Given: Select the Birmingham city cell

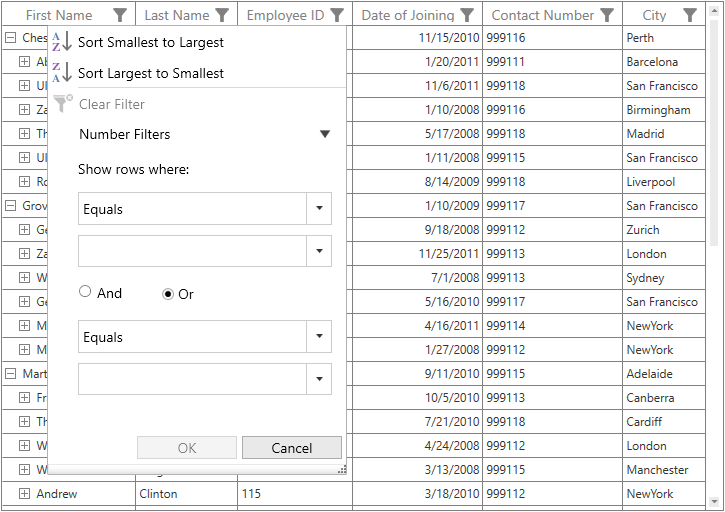Looking at the screenshot, I should [664, 110].
